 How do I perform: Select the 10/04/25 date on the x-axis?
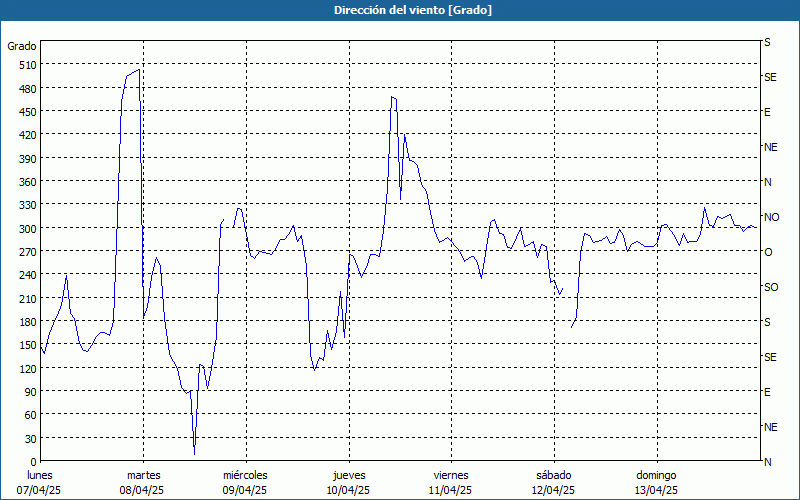[x=348, y=490]
